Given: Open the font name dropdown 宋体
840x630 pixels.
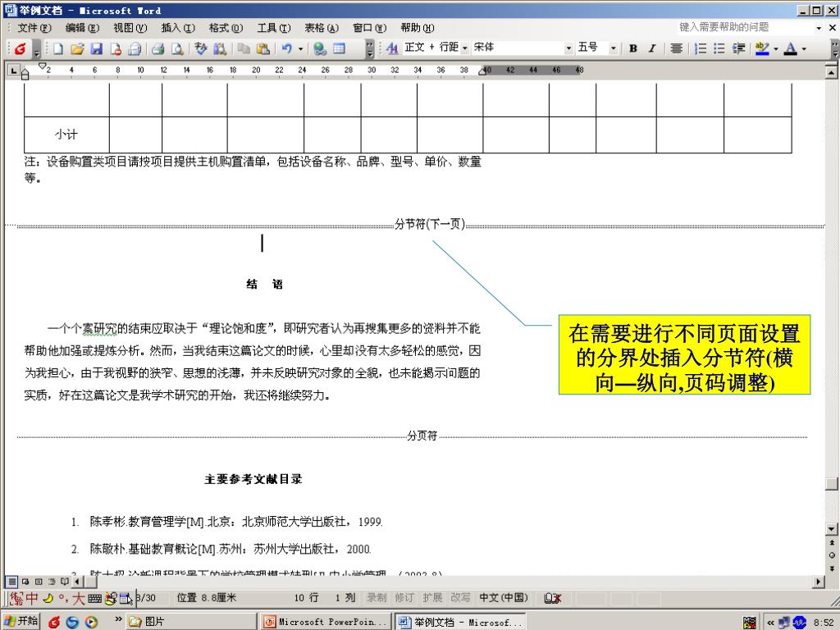Looking at the screenshot, I should [x=569, y=48].
